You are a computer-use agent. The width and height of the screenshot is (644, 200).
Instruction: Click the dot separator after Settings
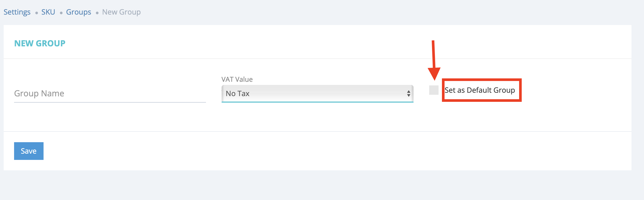(x=37, y=13)
